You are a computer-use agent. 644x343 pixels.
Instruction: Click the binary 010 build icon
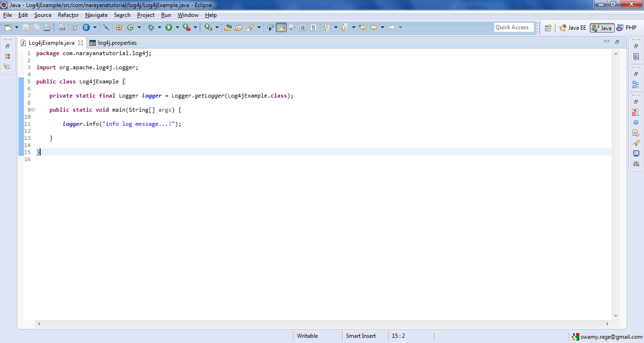pos(62,27)
